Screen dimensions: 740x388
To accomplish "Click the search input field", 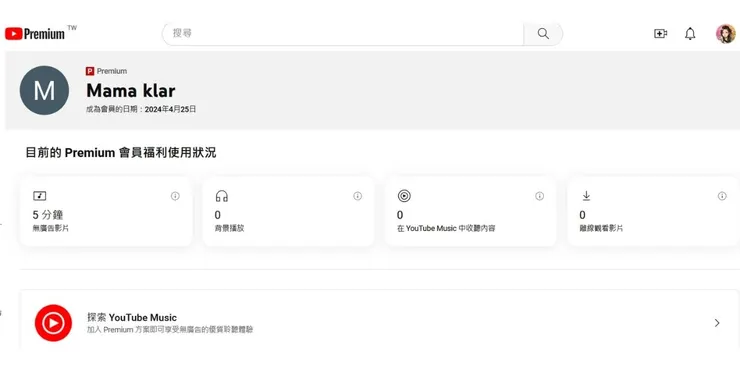I will coord(343,34).
